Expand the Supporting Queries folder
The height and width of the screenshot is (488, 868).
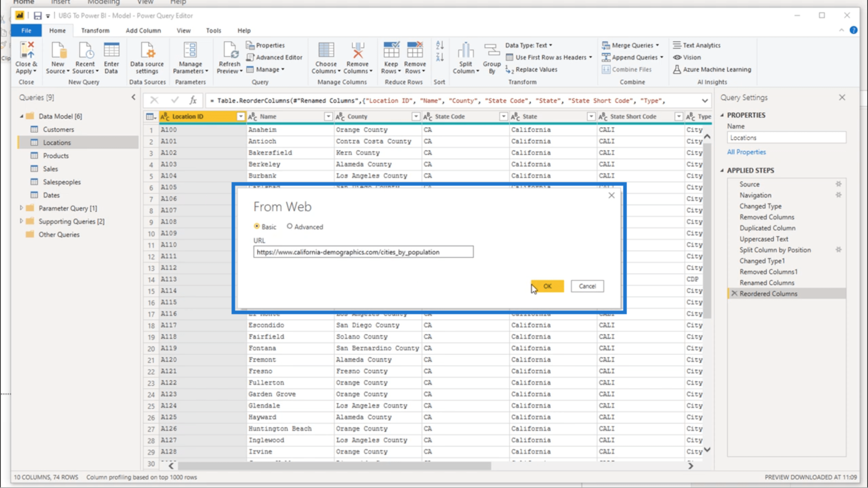click(x=21, y=221)
